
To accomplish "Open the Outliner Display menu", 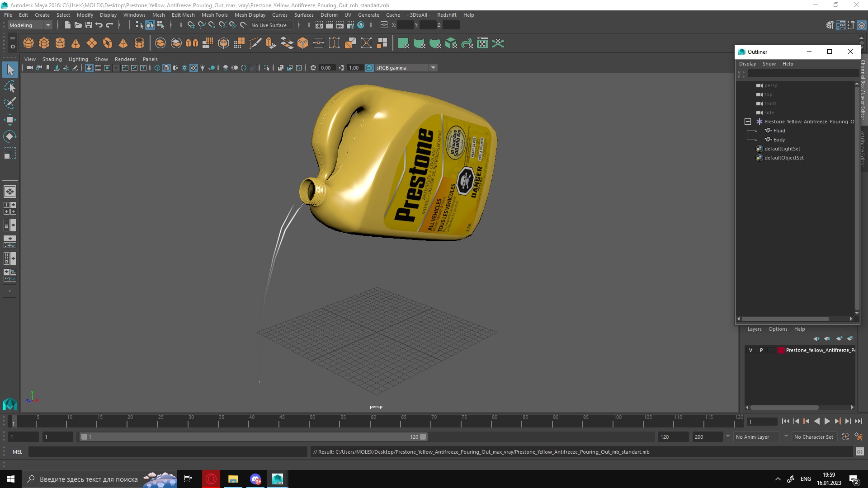I will pyautogui.click(x=747, y=64).
